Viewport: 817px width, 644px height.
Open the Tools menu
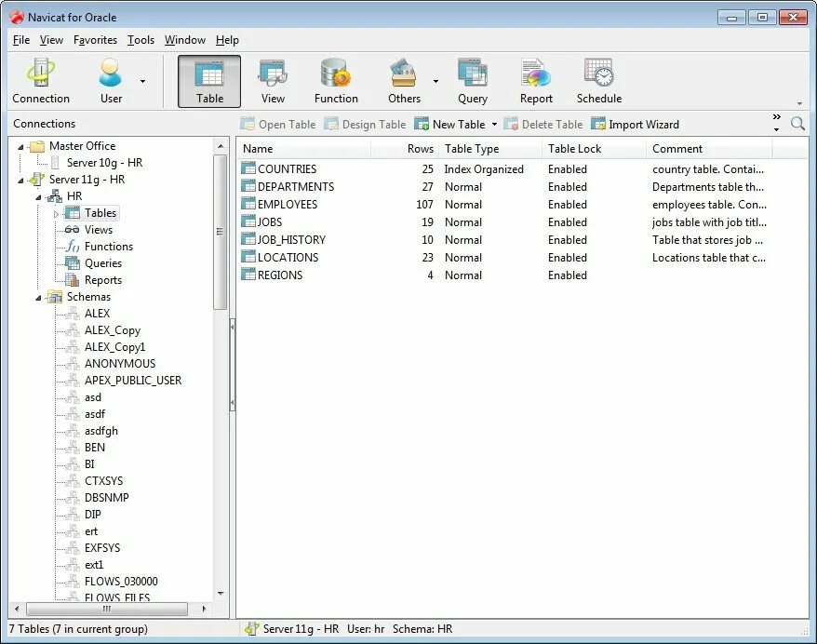[141, 40]
